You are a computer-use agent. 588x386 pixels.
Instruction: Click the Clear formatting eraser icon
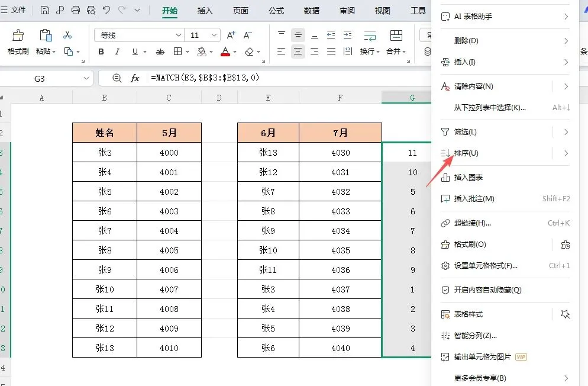(x=249, y=52)
